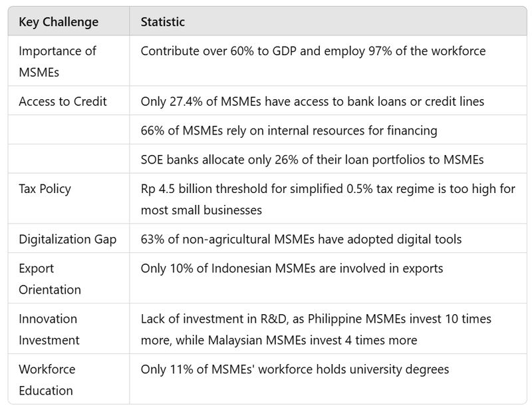Viewport: 532px width, 408px height.
Task: Click the Statistic column header
Action: (162, 22)
